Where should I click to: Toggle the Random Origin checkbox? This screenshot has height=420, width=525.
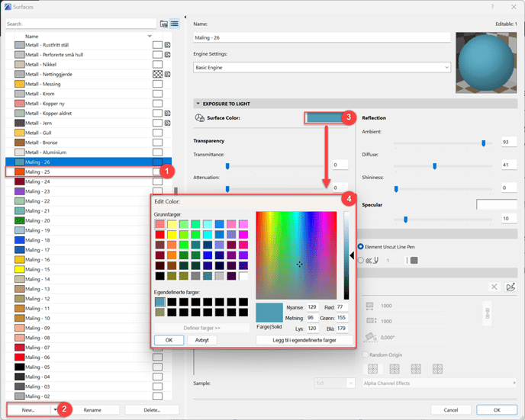pos(366,354)
